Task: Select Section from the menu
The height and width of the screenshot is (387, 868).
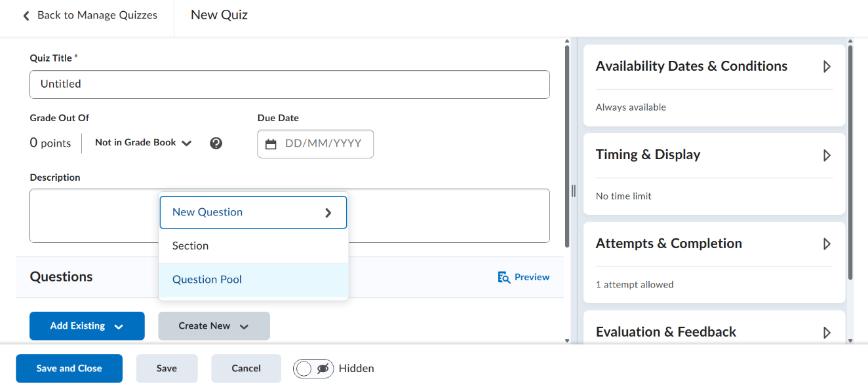Action: click(x=190, y=246)
